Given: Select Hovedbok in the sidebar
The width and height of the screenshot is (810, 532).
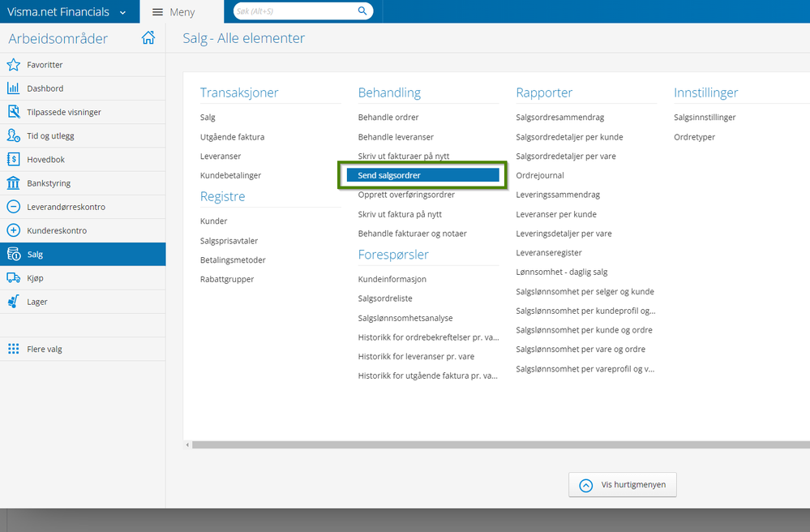Looking at the screenshot, I should pyautogui.click(x=83, y=159).
